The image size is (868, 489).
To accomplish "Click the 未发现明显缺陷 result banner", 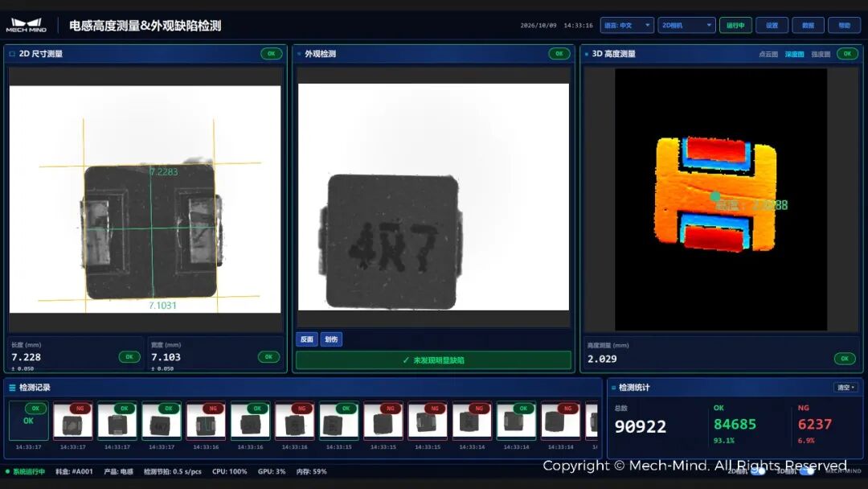I will point(433,360).
